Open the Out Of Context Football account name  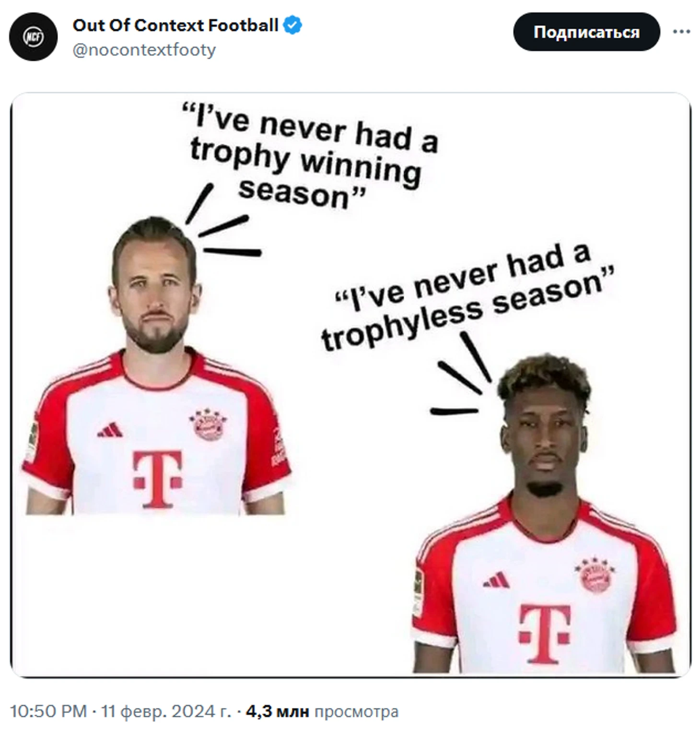(175, 25)
